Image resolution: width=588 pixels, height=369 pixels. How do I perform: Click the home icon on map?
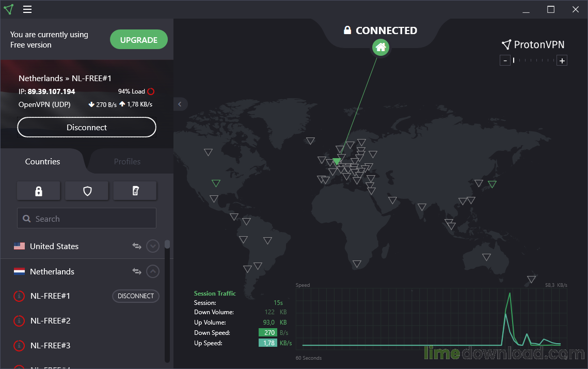click(x=380, y=48)
